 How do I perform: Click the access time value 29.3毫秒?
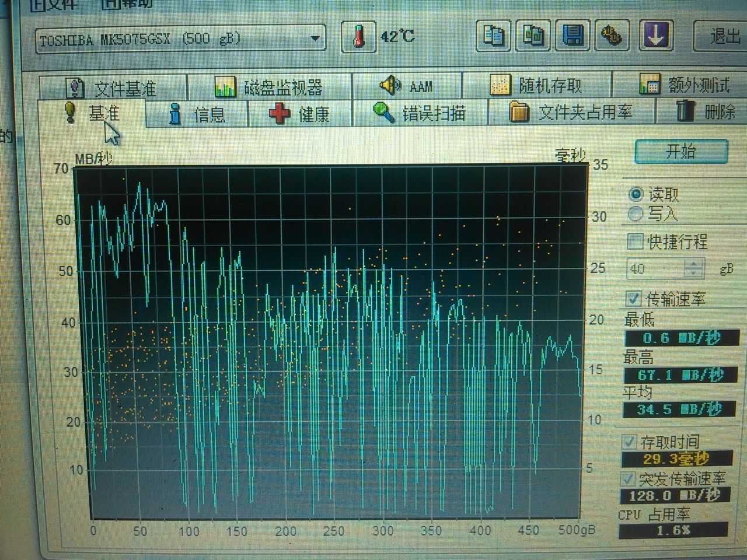pos(676,459)
